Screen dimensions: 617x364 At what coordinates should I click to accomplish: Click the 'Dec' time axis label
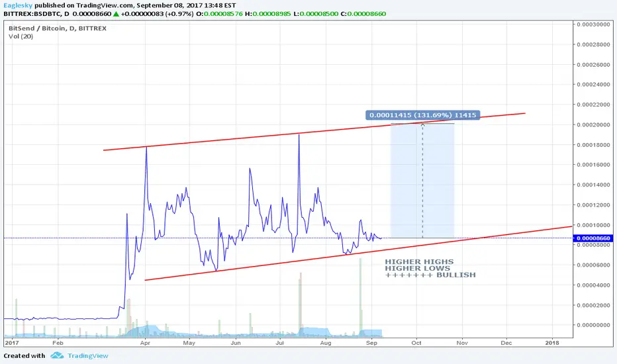[x=506, y=343]
